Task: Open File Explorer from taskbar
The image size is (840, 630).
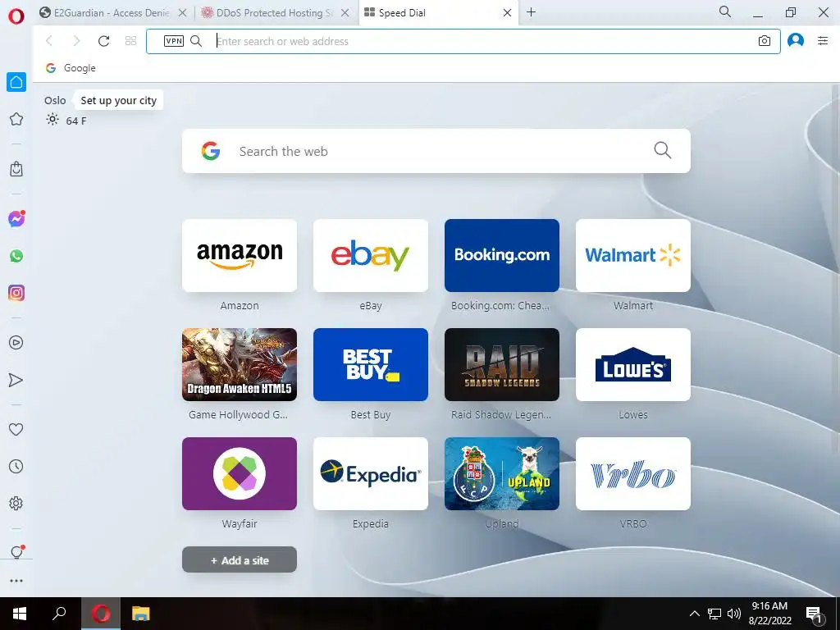Action: point(141,614)
